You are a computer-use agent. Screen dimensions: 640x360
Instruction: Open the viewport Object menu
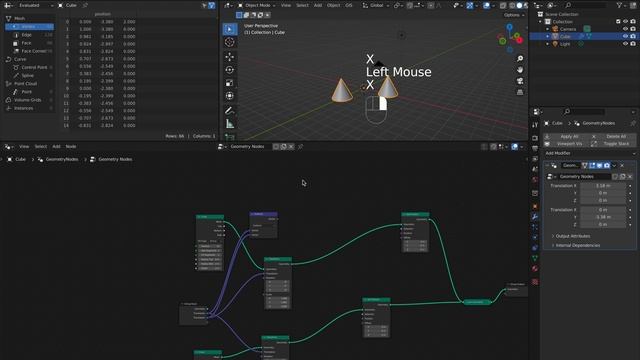click(x=333, y=5)
